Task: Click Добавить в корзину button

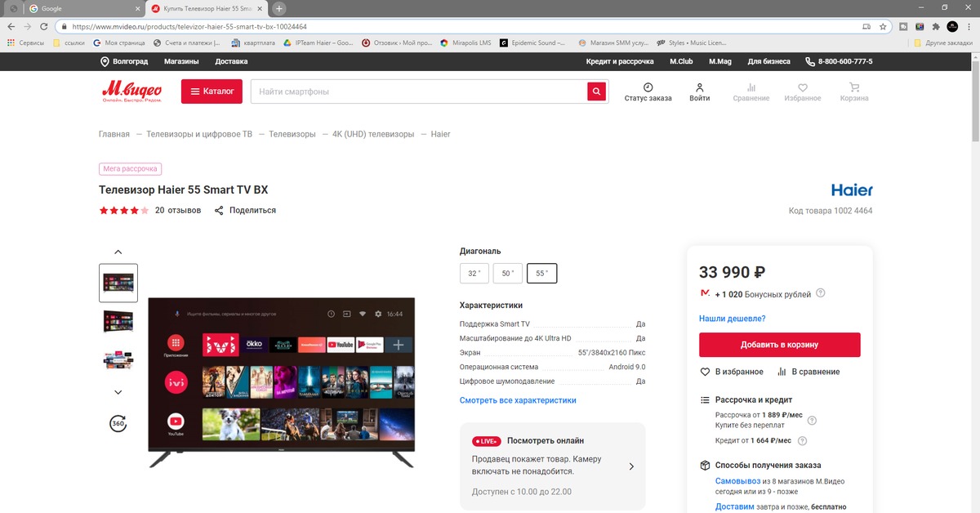Action: (779, 345)
